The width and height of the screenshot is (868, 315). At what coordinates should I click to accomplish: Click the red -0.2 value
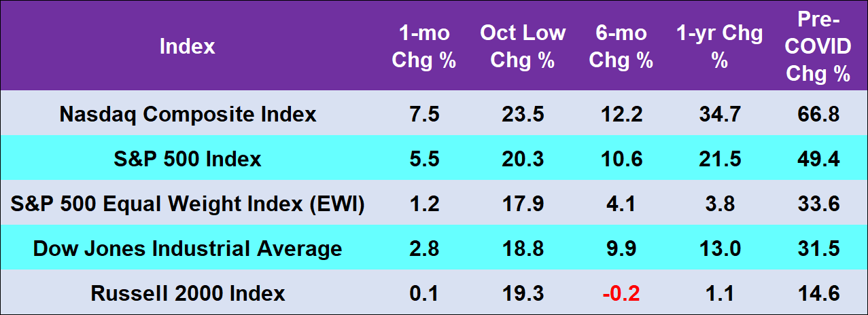point(621,293)
